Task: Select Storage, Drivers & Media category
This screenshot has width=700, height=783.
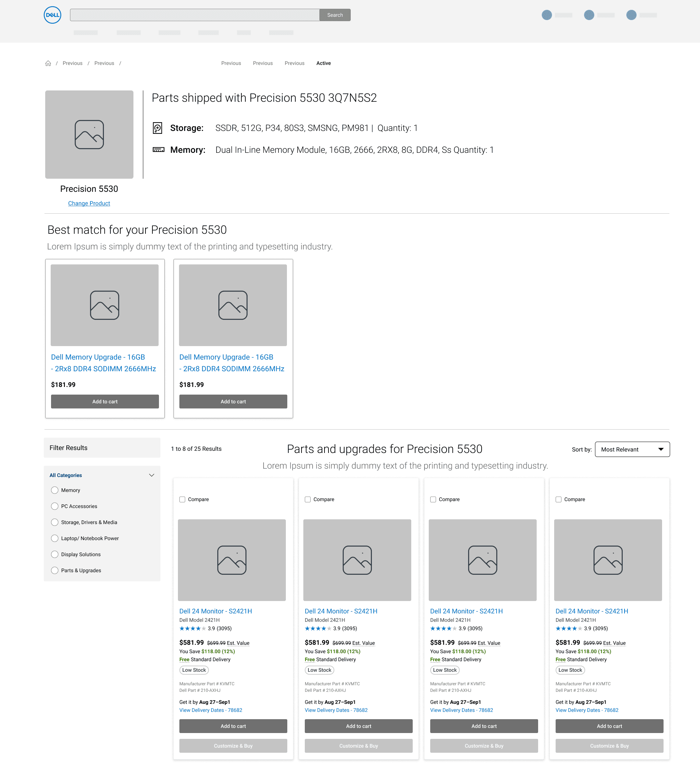Action: pos(55,523)
